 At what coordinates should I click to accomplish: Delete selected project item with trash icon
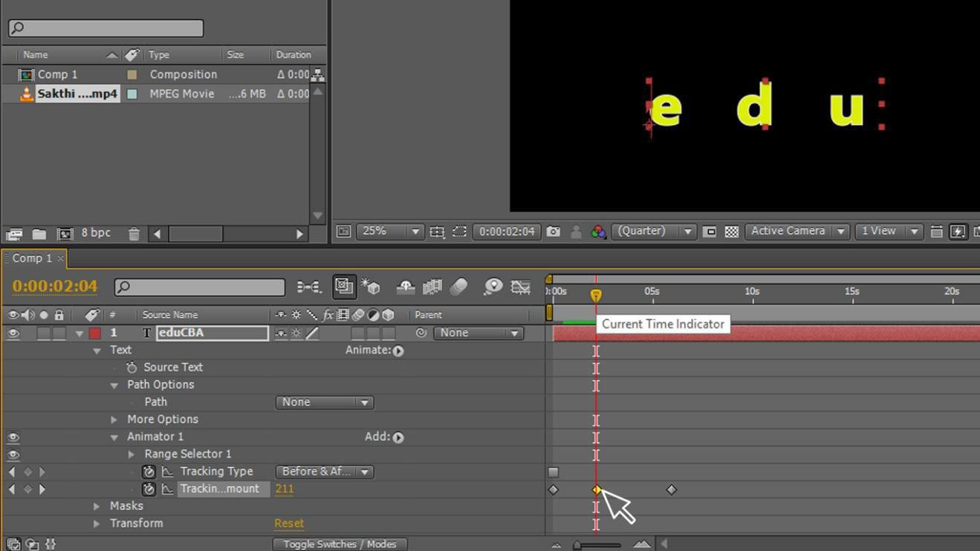(x=134, y=234)
